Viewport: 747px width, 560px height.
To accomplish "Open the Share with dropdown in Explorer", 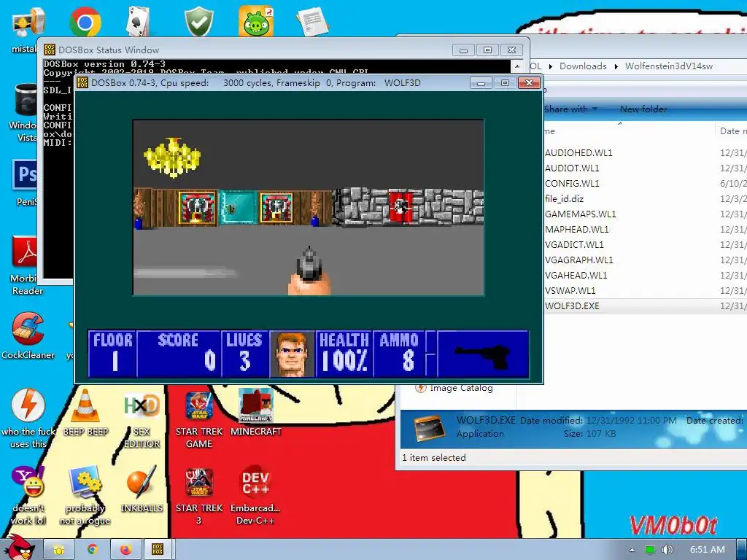I will [x=570, y=109].
